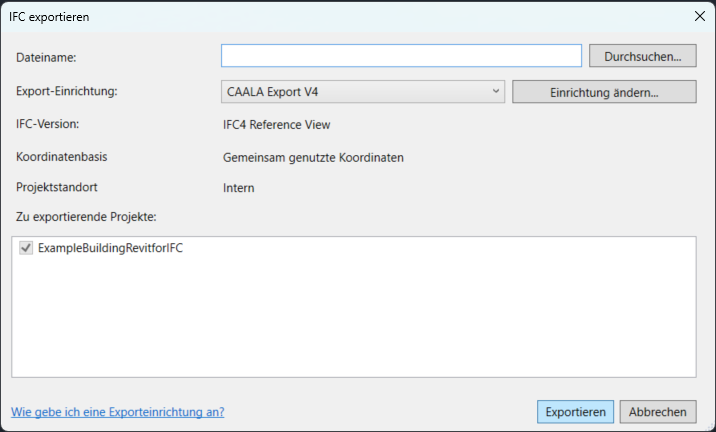Click the Dateiname text input field
The width and height of the screenshot is (716, 432).
click(401, 56)
